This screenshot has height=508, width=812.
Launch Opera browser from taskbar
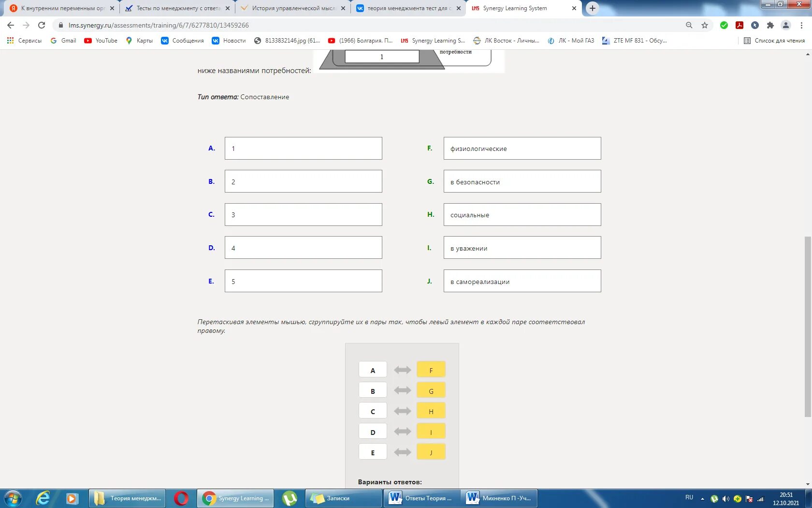(181, 498)
